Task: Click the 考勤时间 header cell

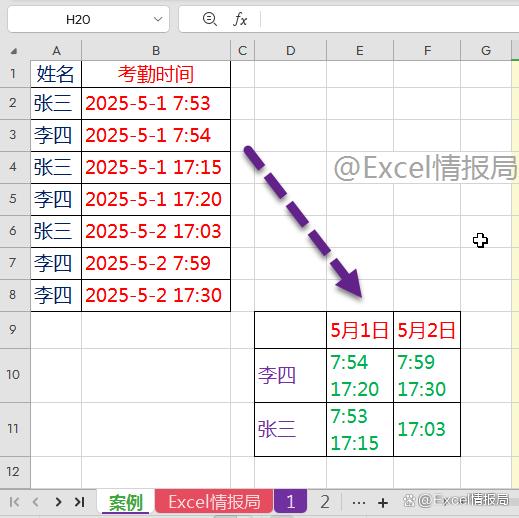Action: tap(156, 74)
